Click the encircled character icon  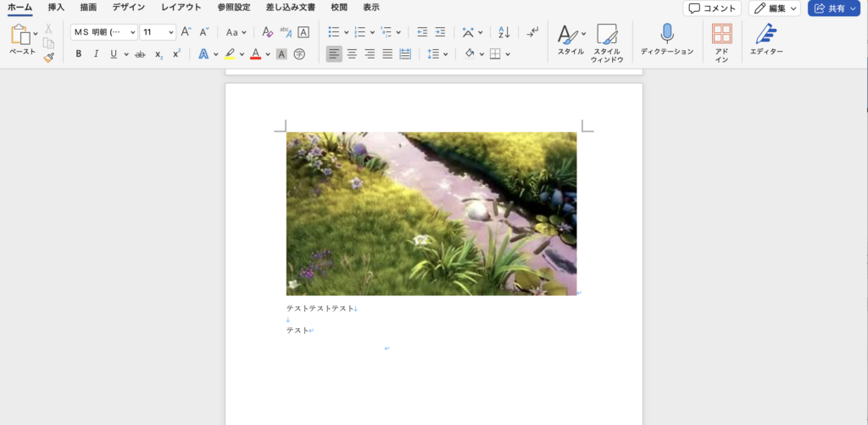299,53
